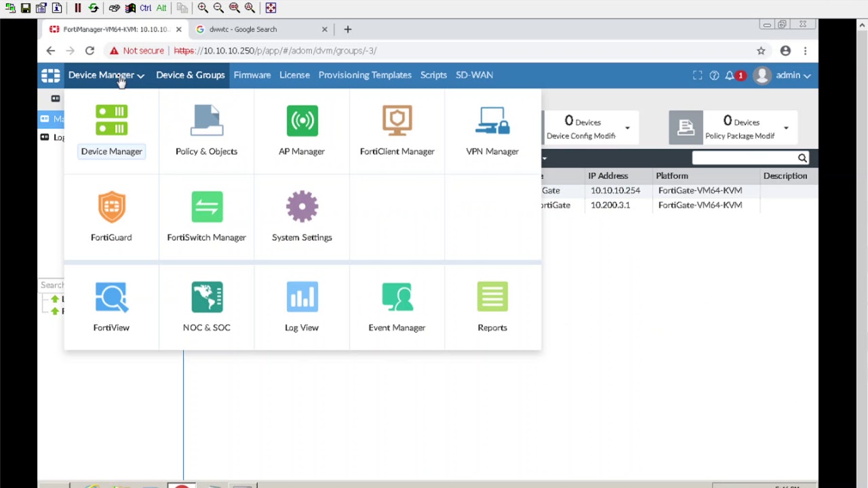The image size is (868, 488).
Task: Open Reports module
Action: [492, 306]
